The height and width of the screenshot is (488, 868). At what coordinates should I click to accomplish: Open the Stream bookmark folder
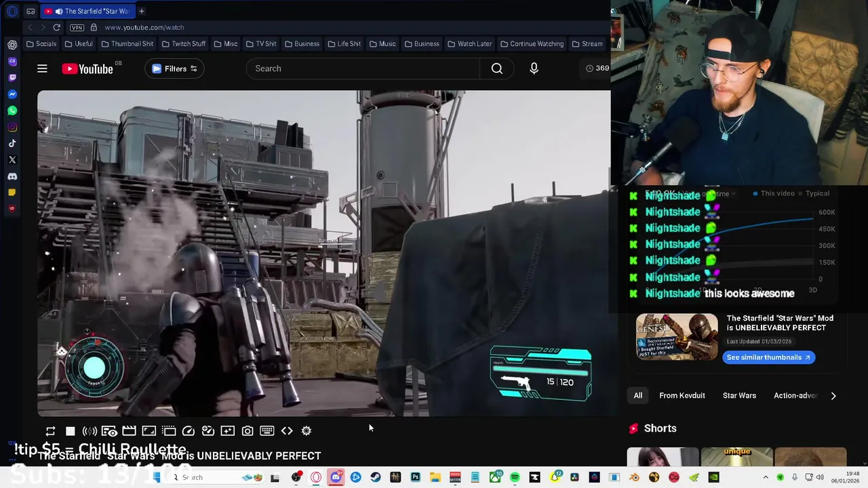pyautogui.click(x=587, y=43)
